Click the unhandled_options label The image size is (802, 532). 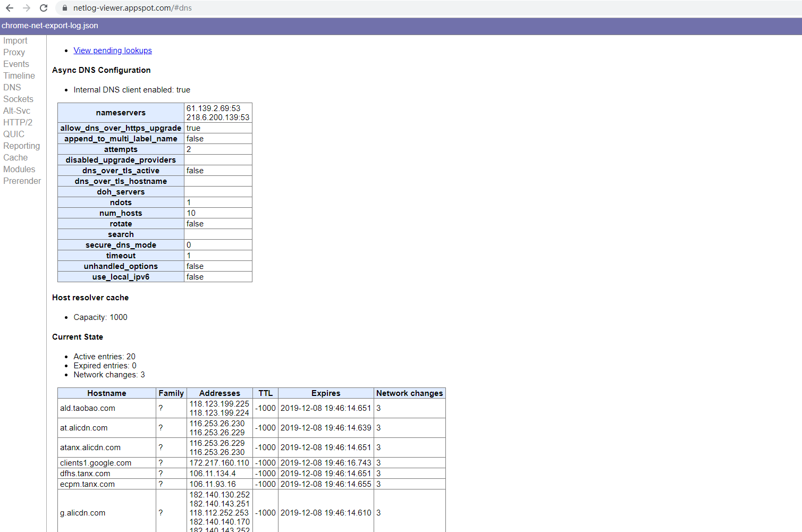pyautogui.click(x=121, y=266)
